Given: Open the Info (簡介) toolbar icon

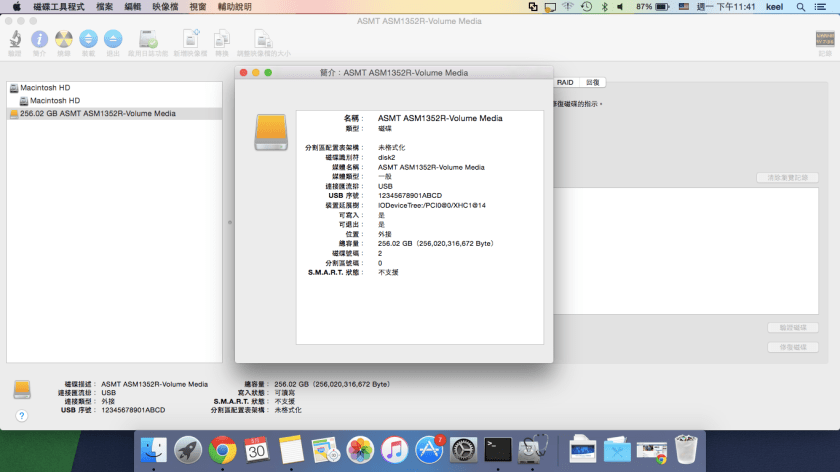Looking at the screenshot, I should pyautogui.click(x=39, y=40).
